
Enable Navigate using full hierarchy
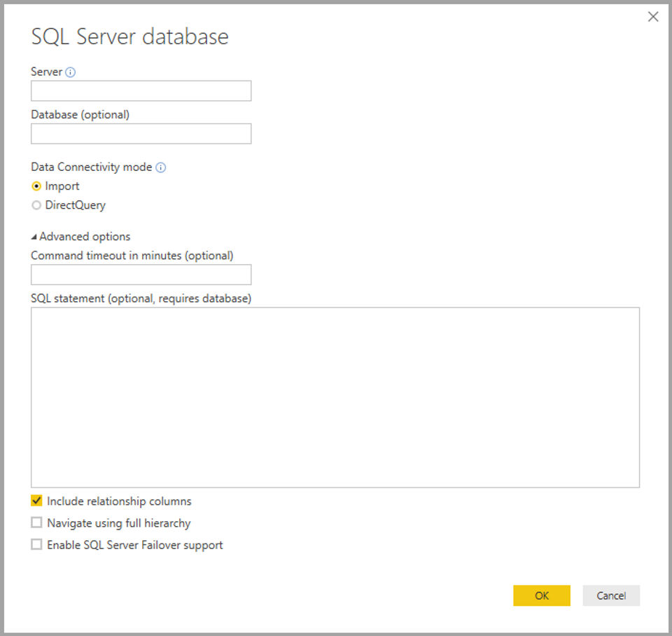[37, 523]
